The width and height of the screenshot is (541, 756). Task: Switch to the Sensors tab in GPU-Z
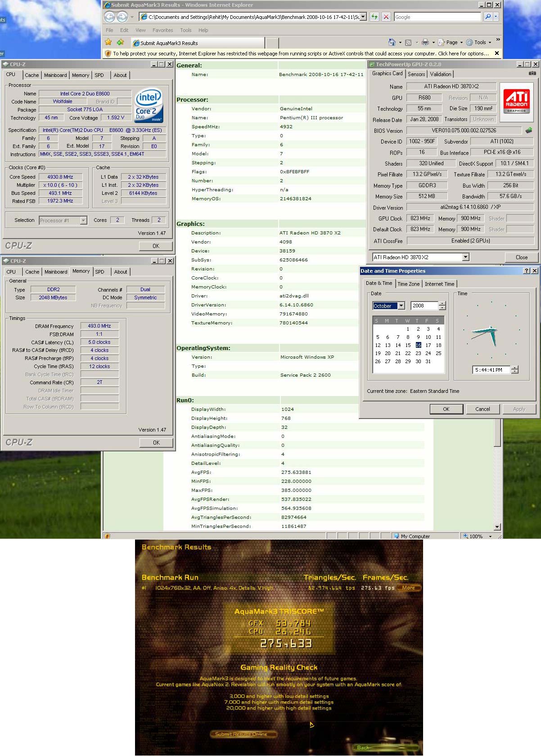tap(416, 74)
